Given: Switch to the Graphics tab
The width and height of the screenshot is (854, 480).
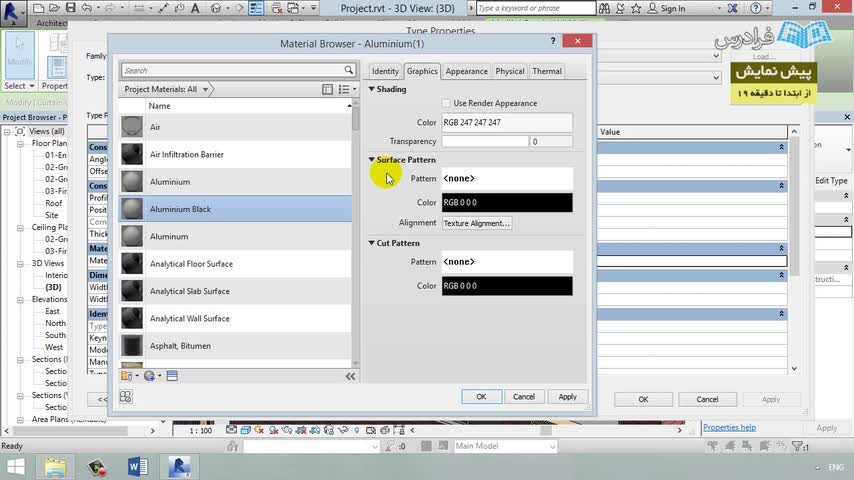Looking at the screenshot, I should tap(422, 71).
